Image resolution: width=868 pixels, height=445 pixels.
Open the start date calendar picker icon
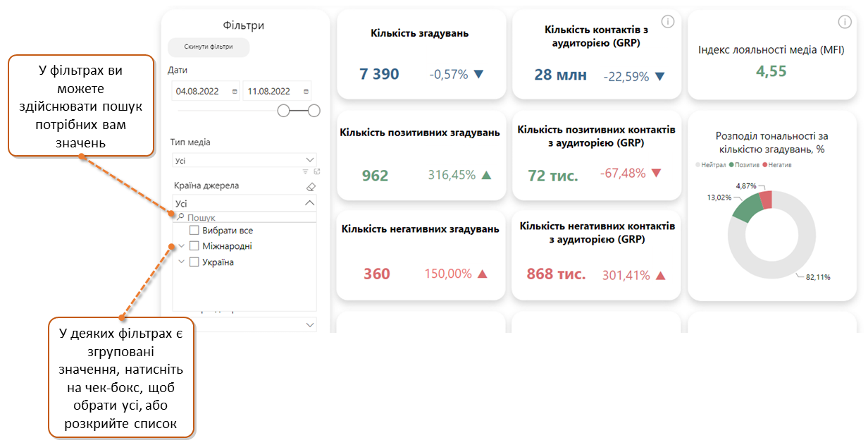click(235, 92)
